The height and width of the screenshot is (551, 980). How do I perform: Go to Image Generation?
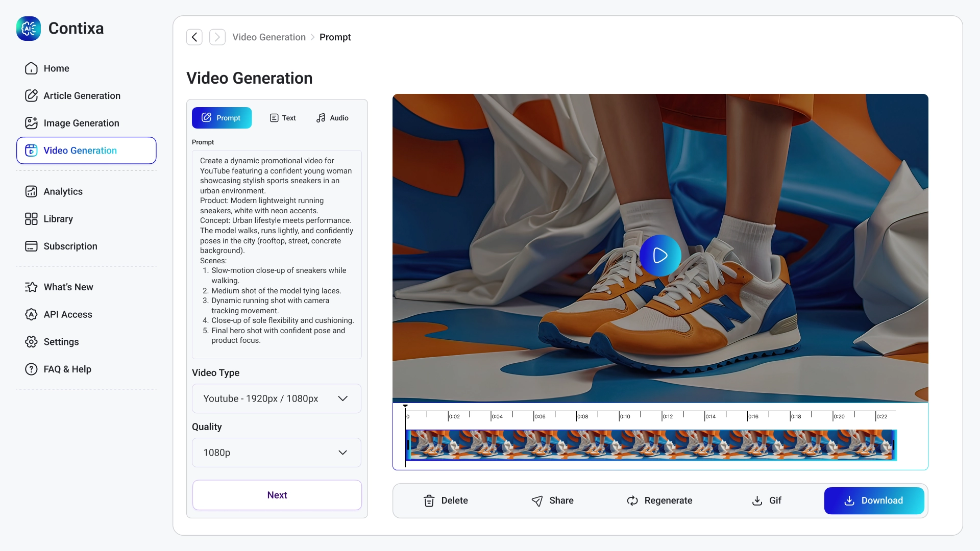point(81,123)
